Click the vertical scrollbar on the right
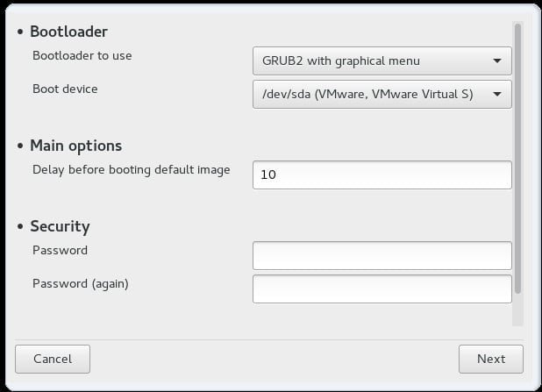The width and height of the screenshot is (542, 392). pos(517,158)
